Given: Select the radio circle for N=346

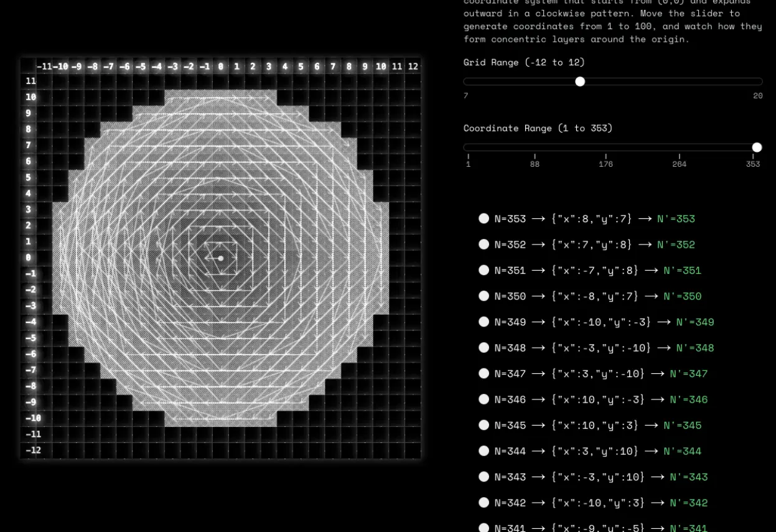Looking at the screenshot, I should click(484, 399).
